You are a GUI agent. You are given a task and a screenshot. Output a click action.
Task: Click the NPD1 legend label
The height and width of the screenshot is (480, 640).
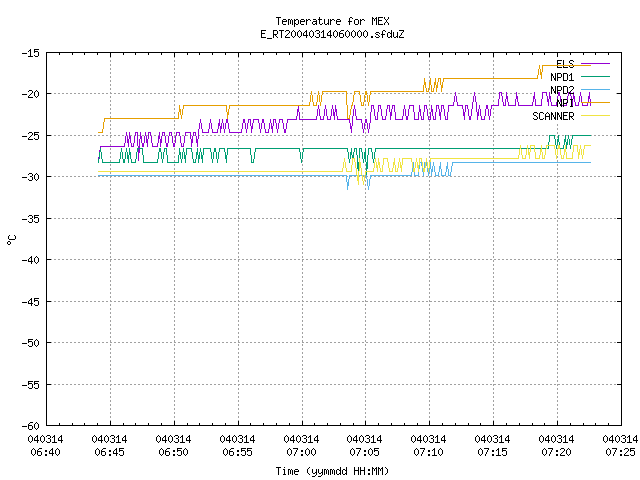tap(562, 77)
